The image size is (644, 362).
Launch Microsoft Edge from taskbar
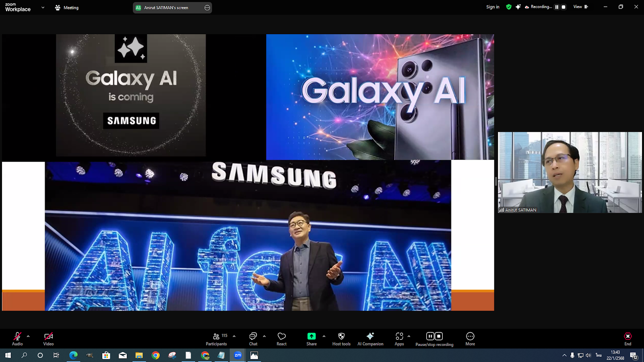coord(73,355)
